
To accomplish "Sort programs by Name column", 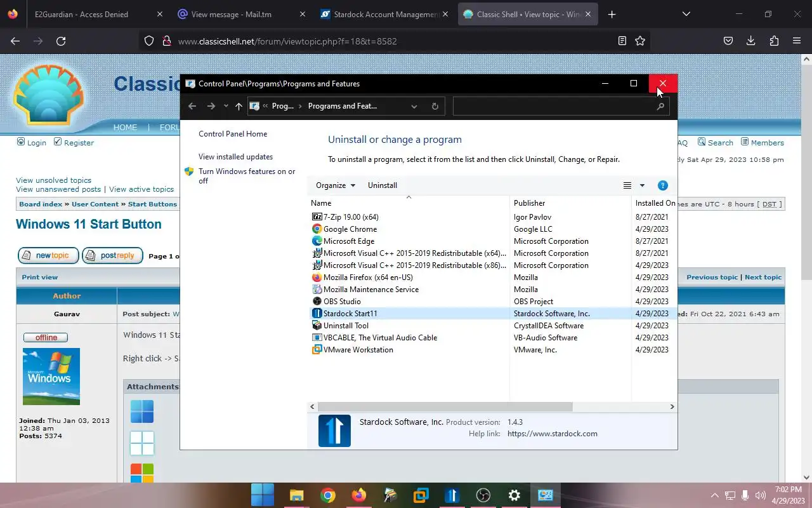I will (x=321, y=203).
